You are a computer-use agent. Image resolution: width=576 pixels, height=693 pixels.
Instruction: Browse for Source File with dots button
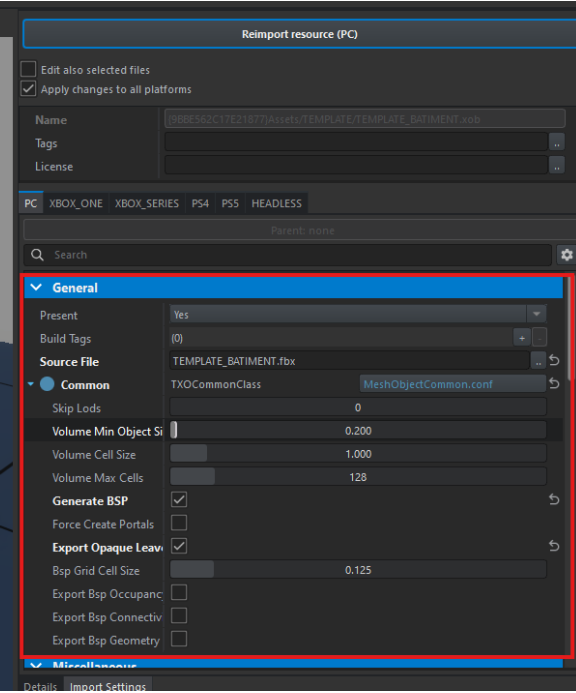tap(538, 362)
